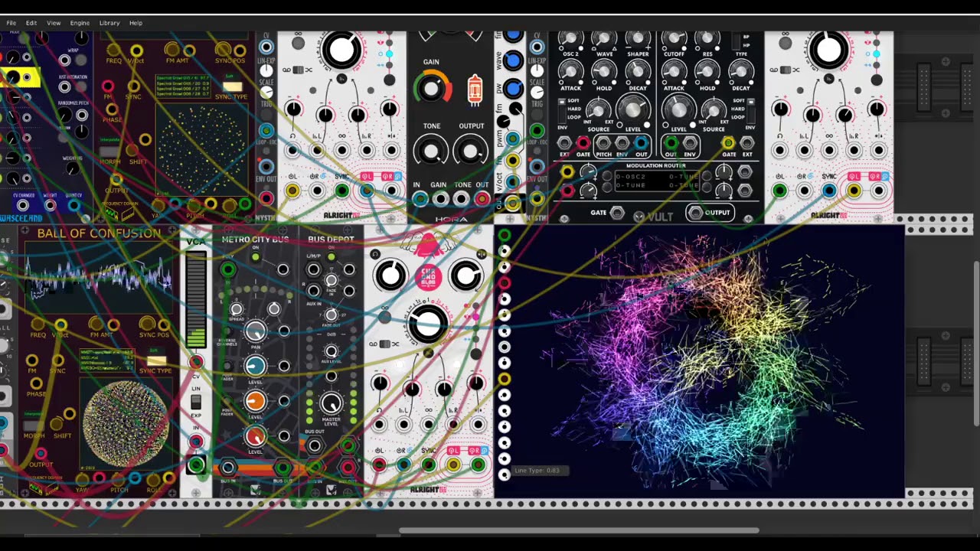The height and width of the screenshot is (551, 980).
Task: Toggle the Bus Depot ON light button
Action: pyautogui.click(x=331, y=257)
